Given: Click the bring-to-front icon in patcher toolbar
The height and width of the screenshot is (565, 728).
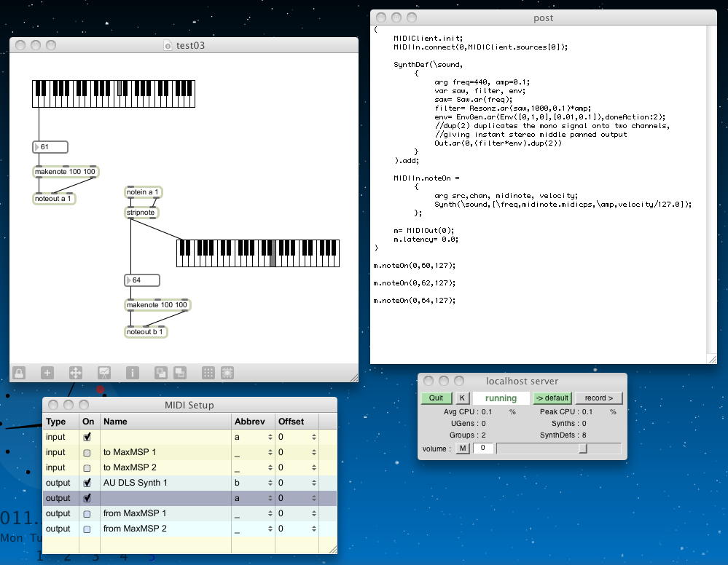Looking at the screenshot, I should pyautogui.click(x=160, y=373).
